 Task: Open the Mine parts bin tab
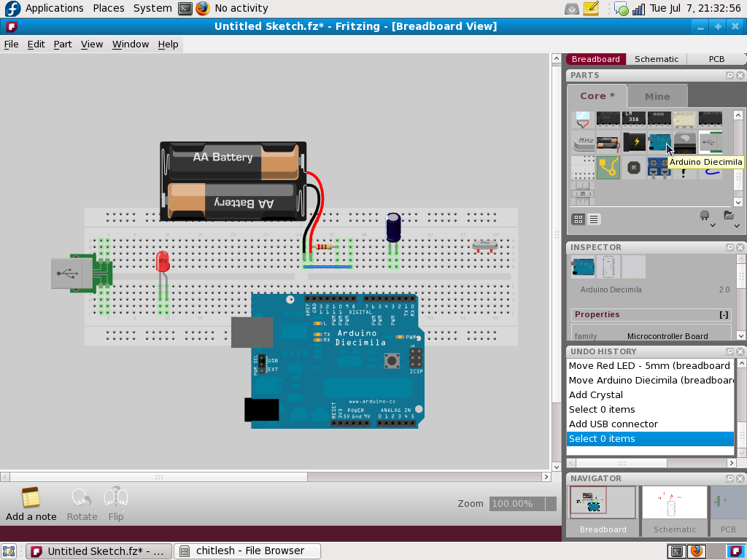point(657,97)
